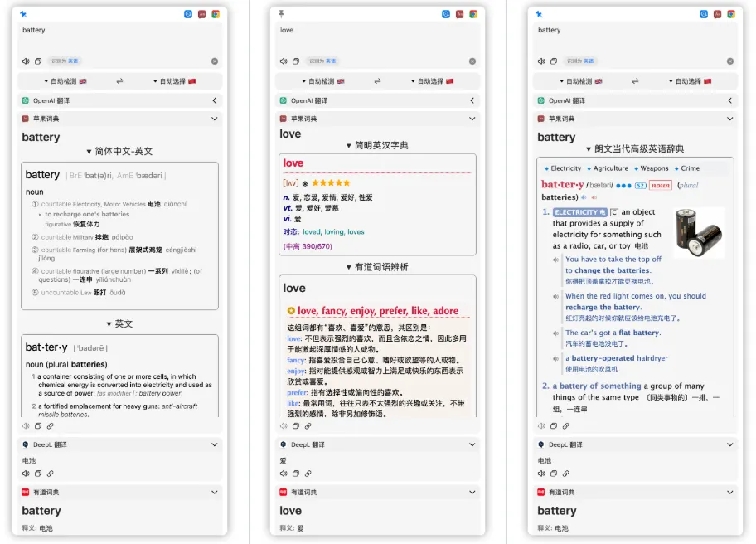
Task: Click the Electricity topic link
Action: click(x=565, y=168)
